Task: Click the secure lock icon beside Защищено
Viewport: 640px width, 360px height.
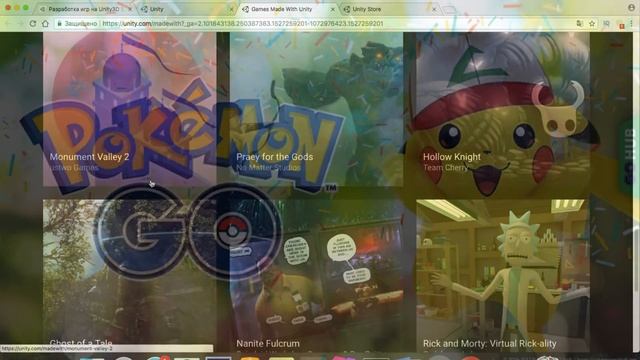Action: (59, 24)
